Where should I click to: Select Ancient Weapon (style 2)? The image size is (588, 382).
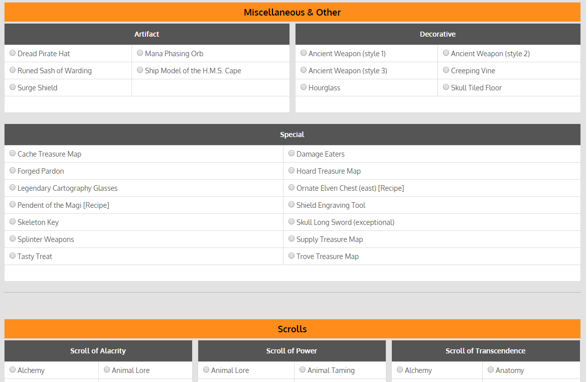pos(446,53)
